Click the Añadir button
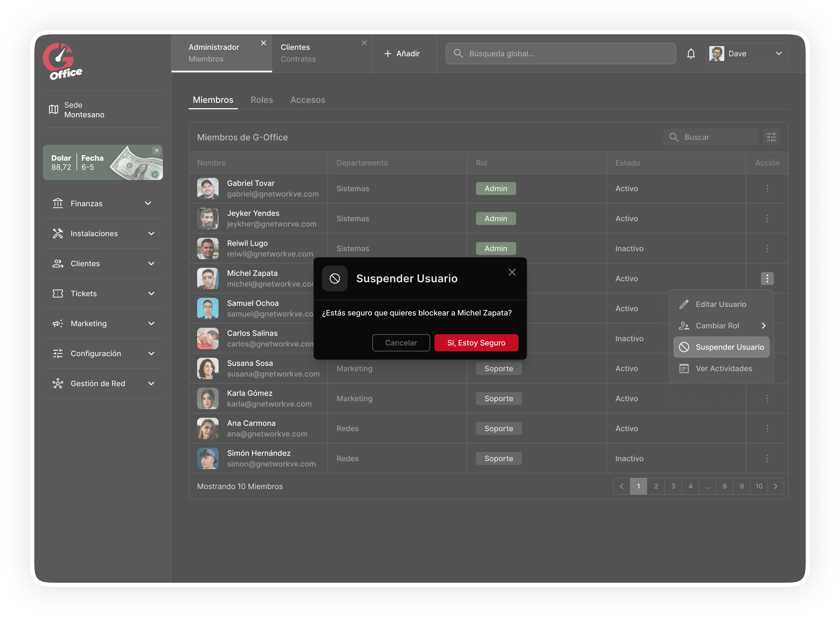Screen dimensions: 840x617 click(402, 53)
